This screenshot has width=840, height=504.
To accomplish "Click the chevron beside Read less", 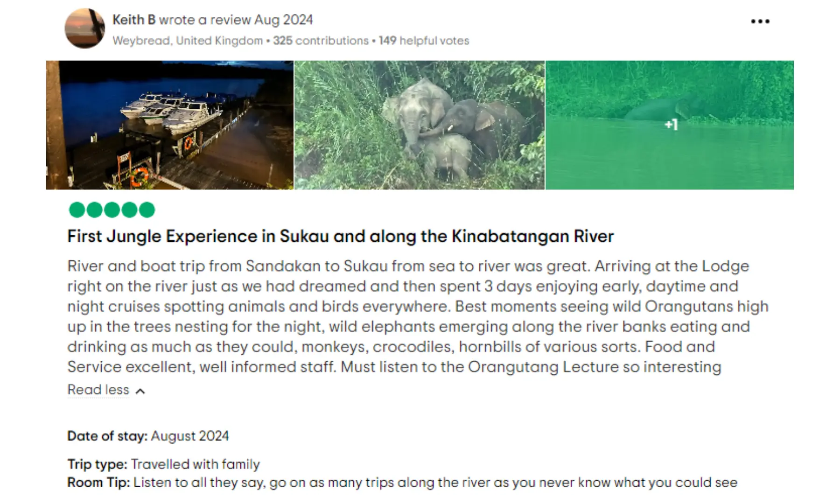I will (140, 391).
